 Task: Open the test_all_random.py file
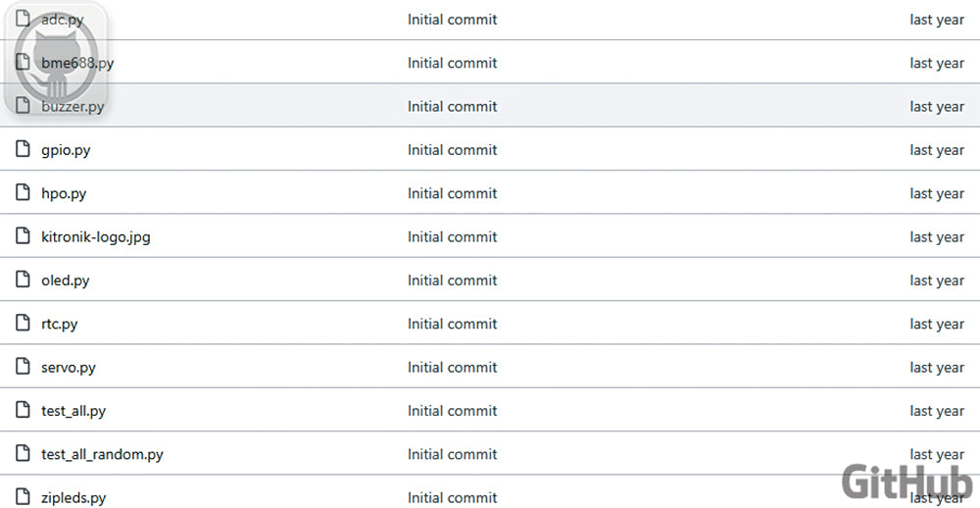(102, 454)
